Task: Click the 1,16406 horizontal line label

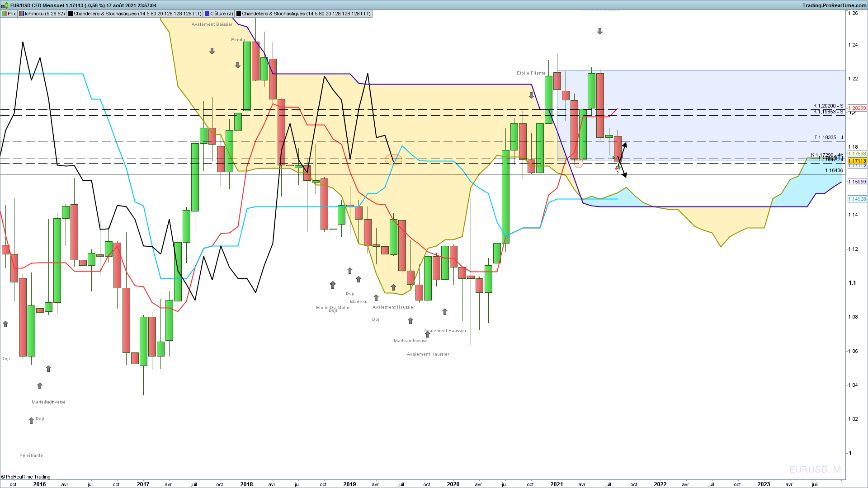Action: pyautogui.click(x=834, y=170)
